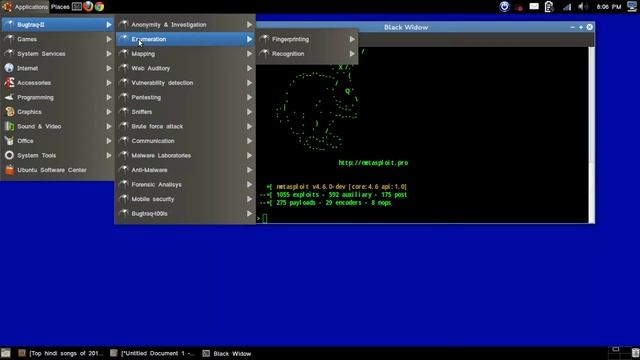Open the Internet menu category
The width and height of the screenshot is (640, 360).
click(58, 68)
